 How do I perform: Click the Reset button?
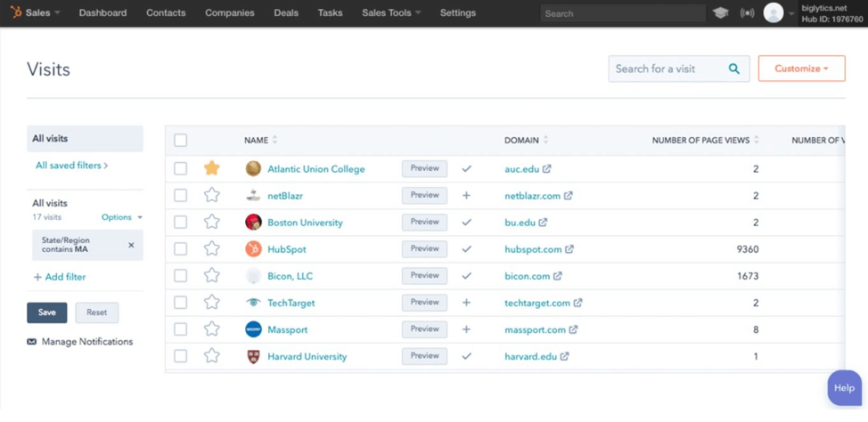[97, 312]
